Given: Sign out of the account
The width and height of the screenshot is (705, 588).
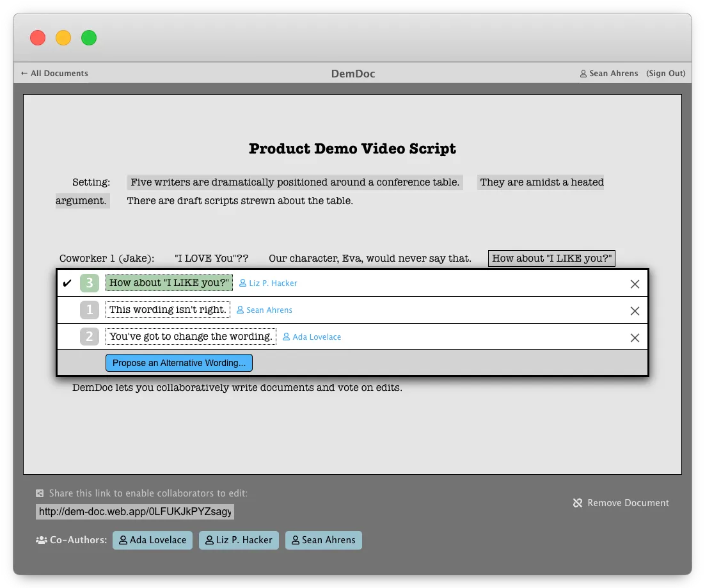Looking at the screenshot, I should point(665,74).
